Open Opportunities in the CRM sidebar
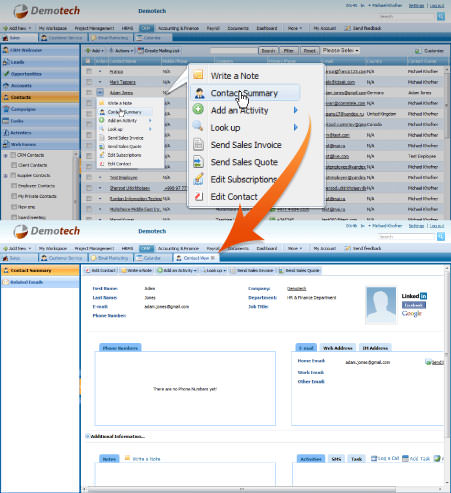The height and width of the screenshot is (493, 451). [40, 74]
